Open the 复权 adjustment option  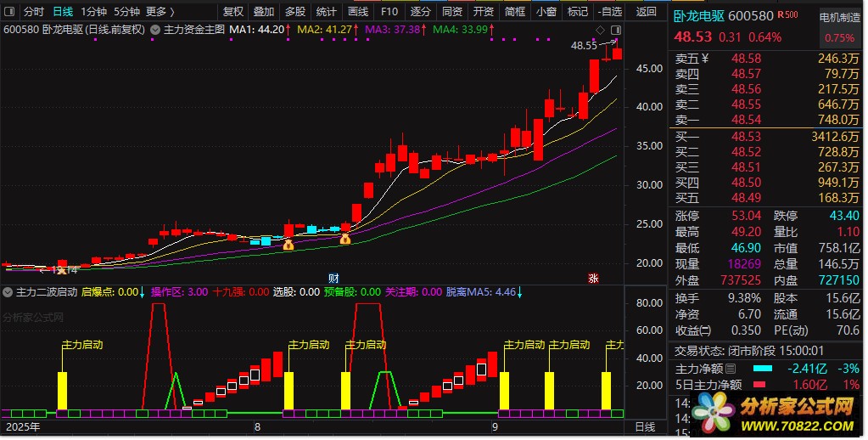pyautogui.click(x=233, y=12)
